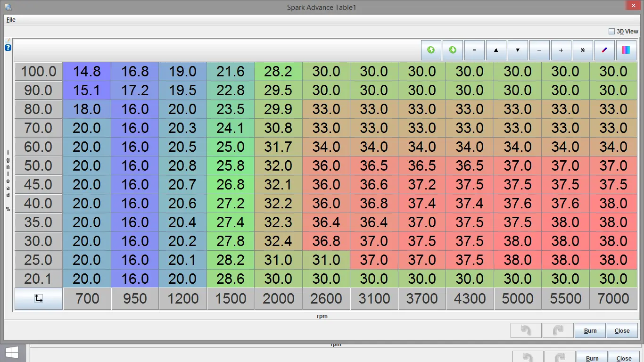Click Burn in the Spark Advance Table1 window
The height and width of the screenshot is (362, 644).
[590, 330]
